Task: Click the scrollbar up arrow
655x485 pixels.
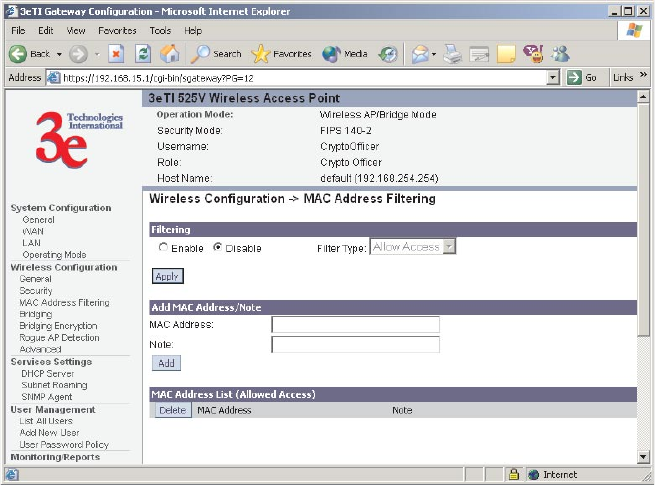Action: tap(643, 97)
